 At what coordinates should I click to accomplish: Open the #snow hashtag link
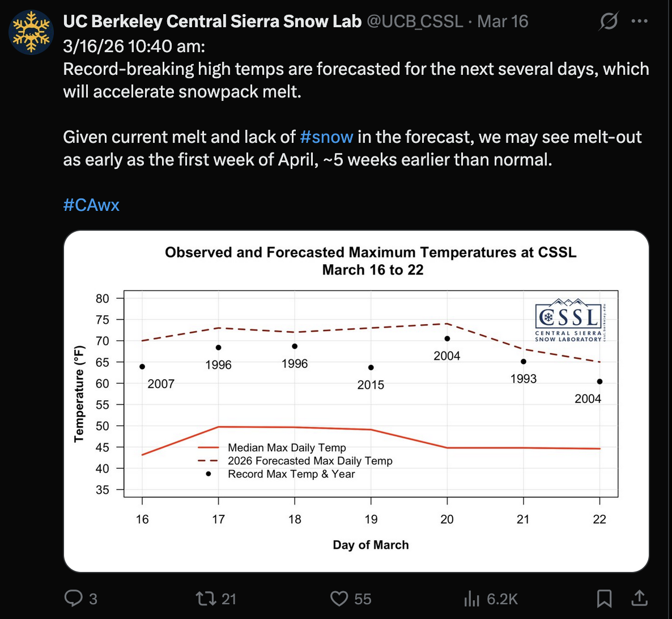click(326, 137)
